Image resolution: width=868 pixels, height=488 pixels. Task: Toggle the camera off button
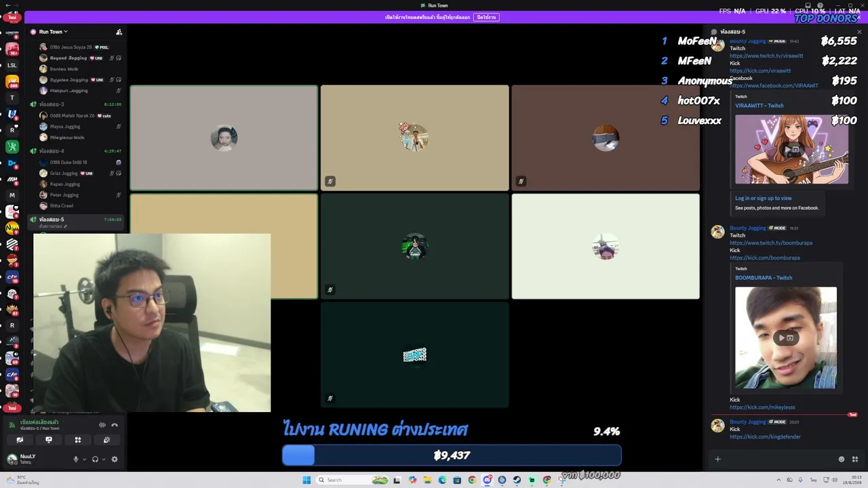(x=20, y=440)
